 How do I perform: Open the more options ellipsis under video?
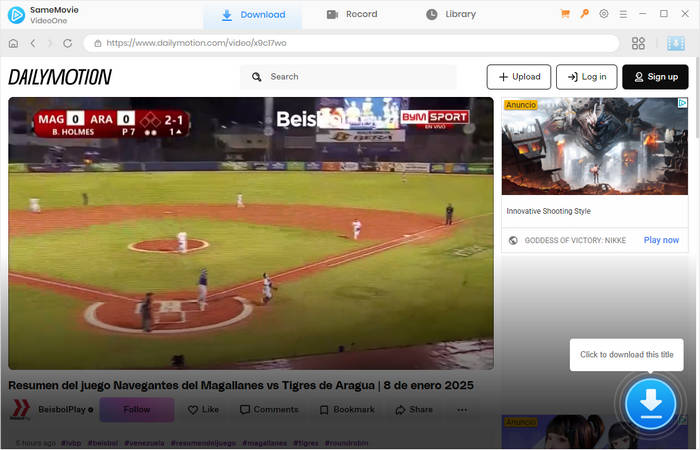point(462,410)
